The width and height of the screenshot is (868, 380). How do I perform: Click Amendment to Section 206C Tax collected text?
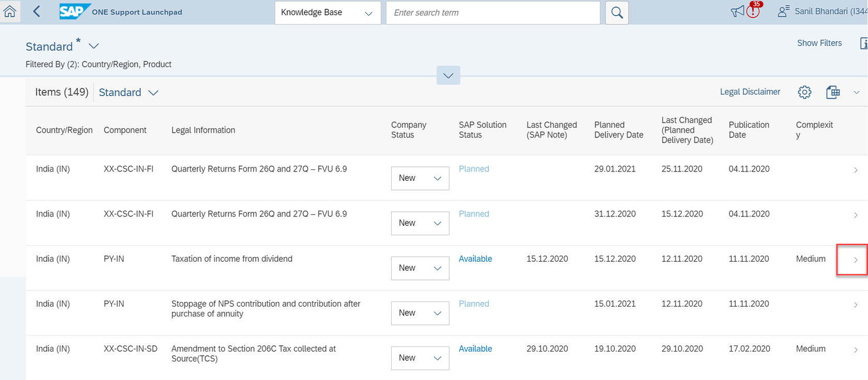[x=253, y=354]
